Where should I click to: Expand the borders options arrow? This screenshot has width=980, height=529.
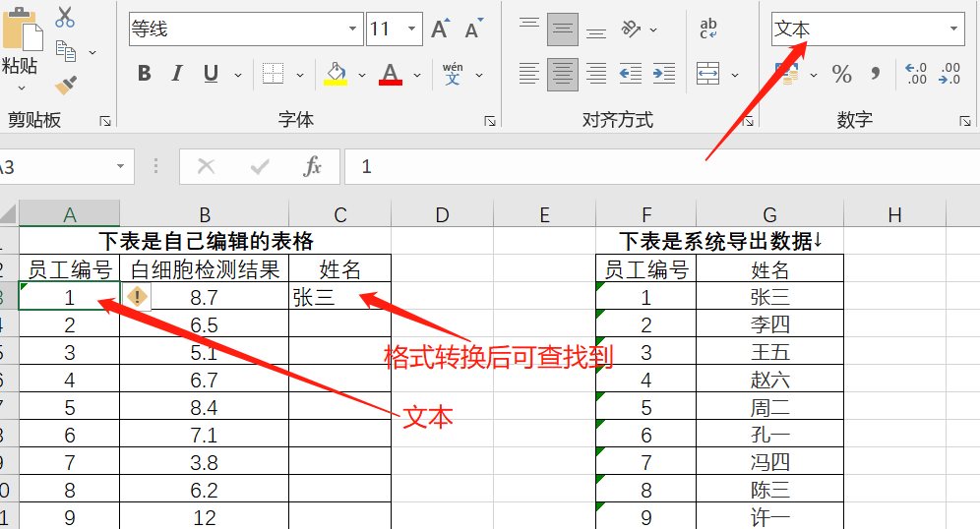point(300,75)
